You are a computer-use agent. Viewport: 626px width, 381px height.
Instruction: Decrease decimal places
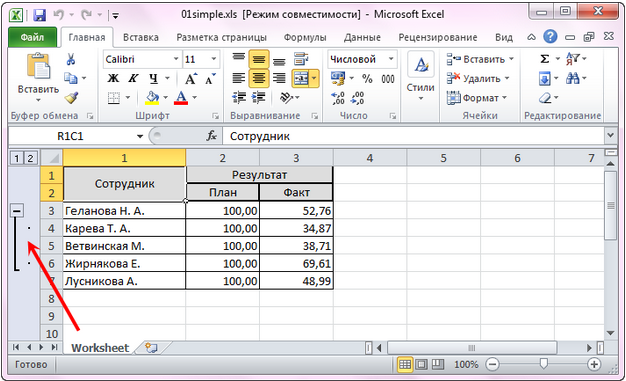tap(357, 98)
